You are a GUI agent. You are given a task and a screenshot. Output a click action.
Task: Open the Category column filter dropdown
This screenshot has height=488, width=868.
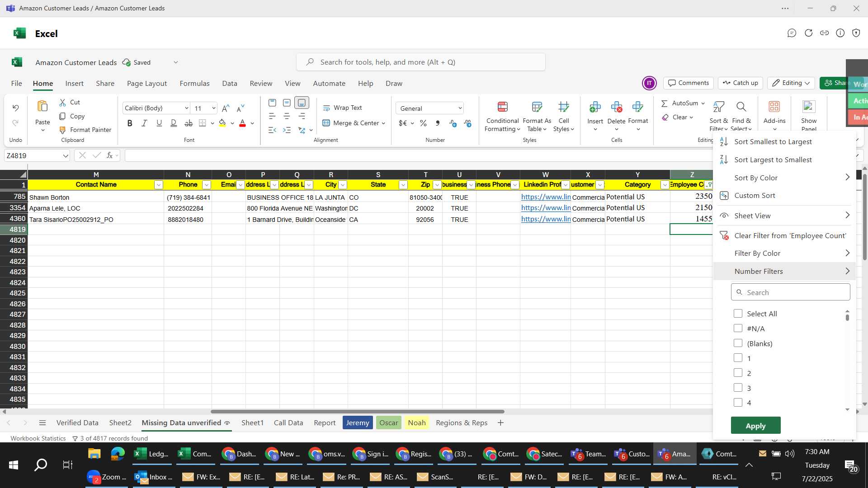665,185
